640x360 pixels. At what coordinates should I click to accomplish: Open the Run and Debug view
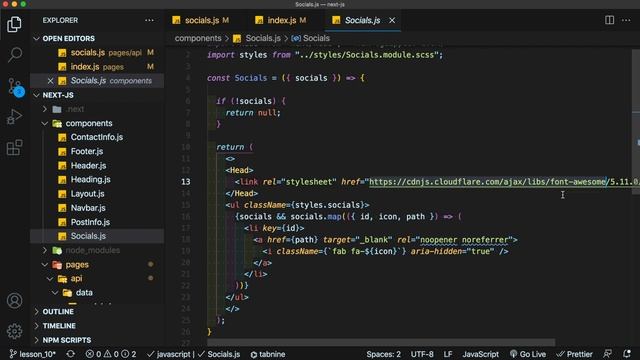(x=14, y=117)
